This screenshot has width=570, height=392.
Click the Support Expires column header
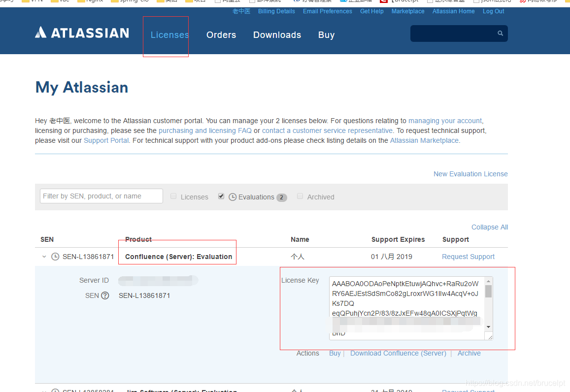(398, 239)
